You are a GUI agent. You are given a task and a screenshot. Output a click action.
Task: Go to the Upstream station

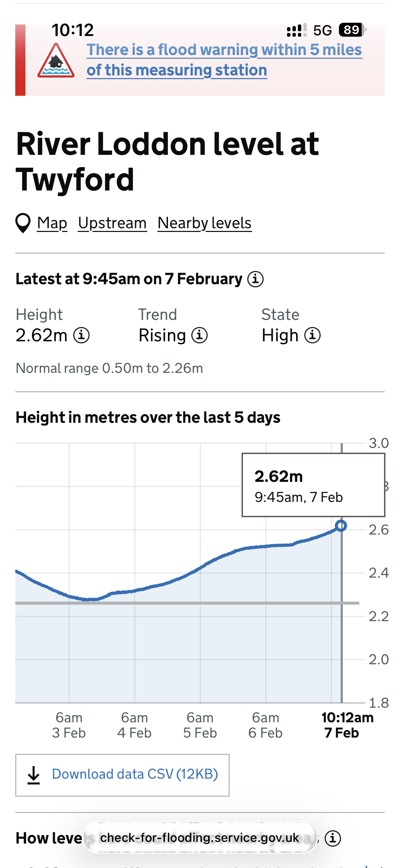(x=112, y=223)
